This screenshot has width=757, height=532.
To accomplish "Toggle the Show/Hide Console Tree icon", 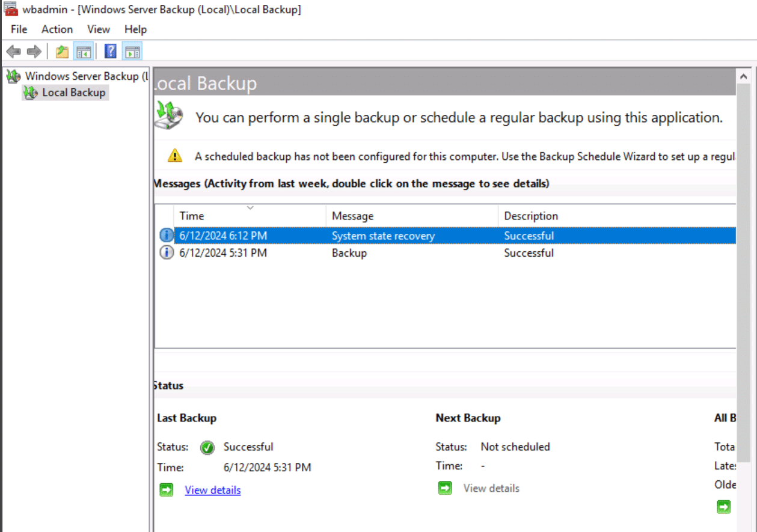I will (83, 52).
